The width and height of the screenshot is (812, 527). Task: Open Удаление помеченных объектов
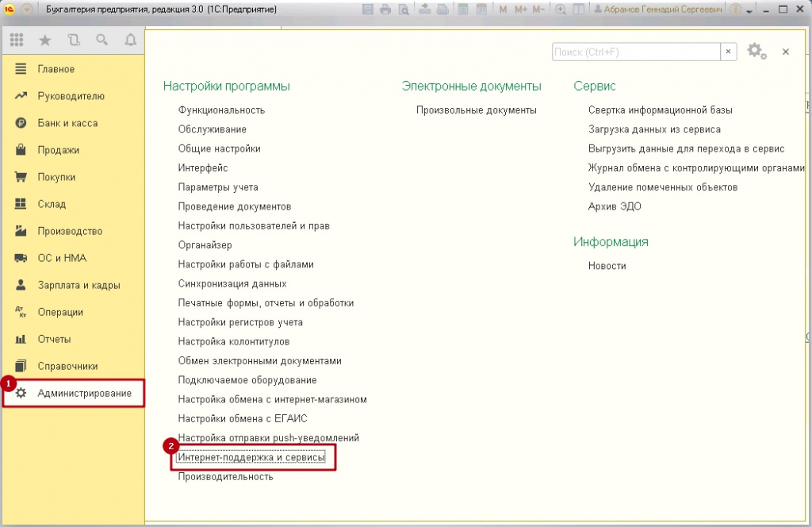[x=663, y=187]
